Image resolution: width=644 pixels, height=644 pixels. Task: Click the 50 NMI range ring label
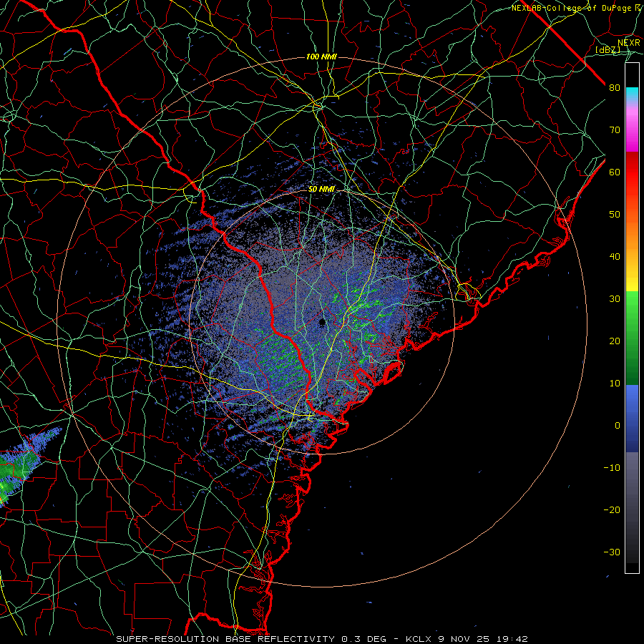(x=321, y=190)
